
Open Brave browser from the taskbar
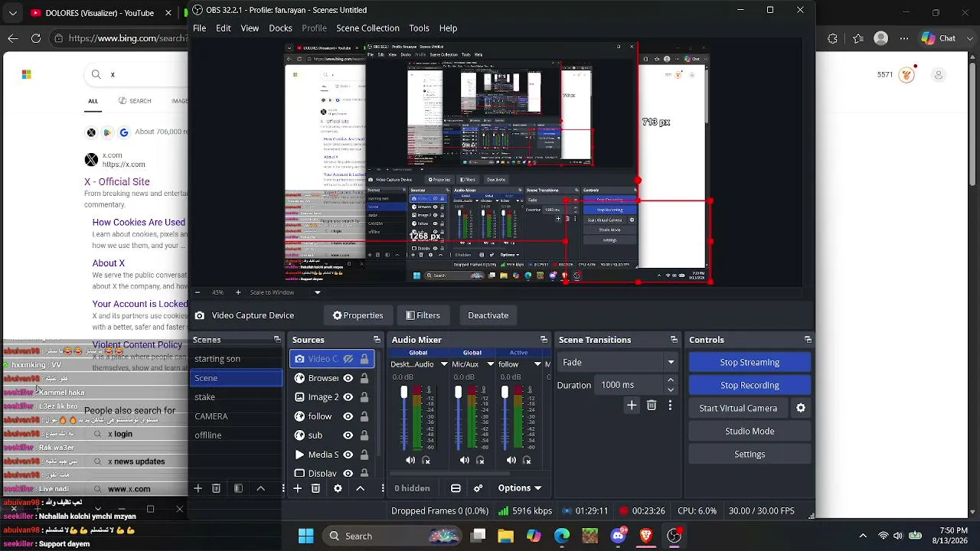point(646,536)
